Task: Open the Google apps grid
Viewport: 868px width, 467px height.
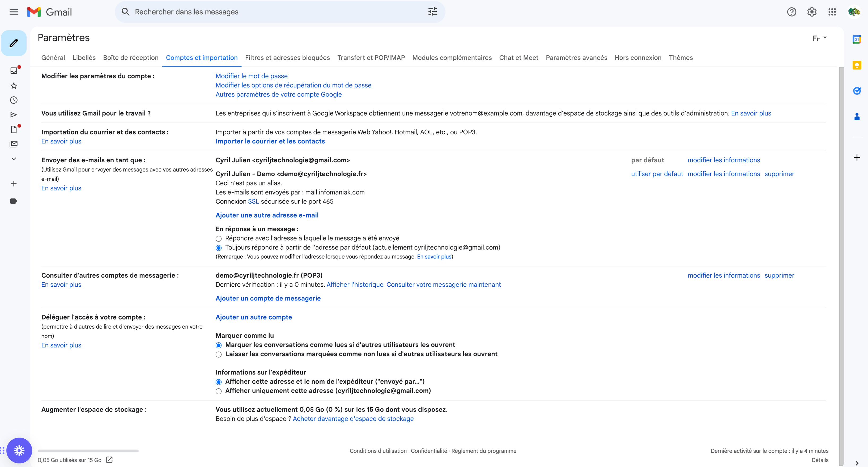Action: coord(832,12)
